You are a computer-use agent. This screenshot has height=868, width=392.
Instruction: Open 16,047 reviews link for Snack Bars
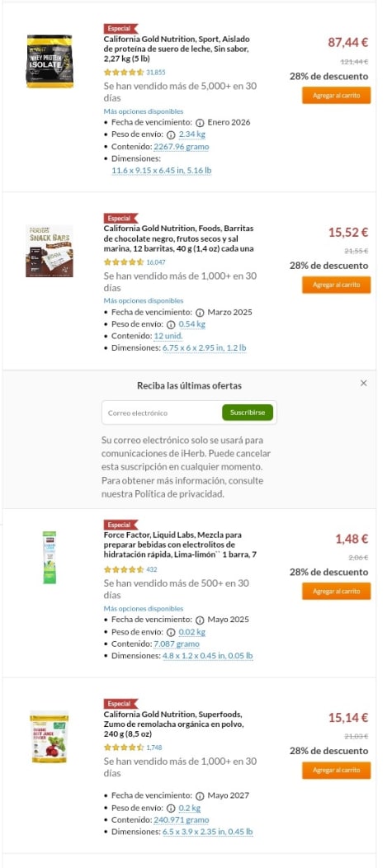[x=156, y=262]
